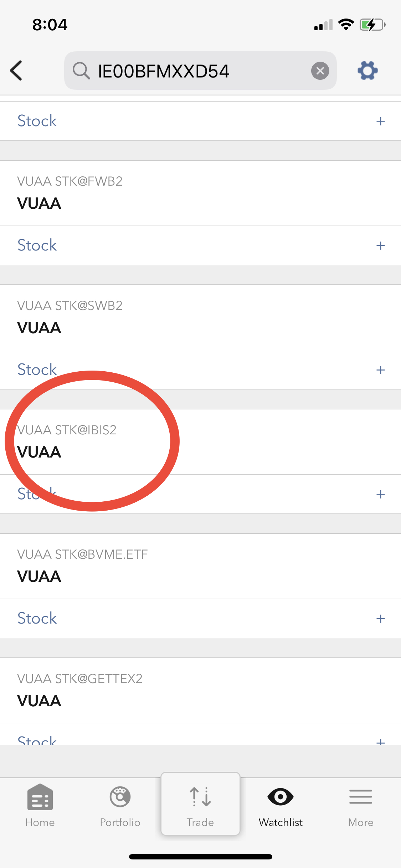Add the VUAA STK@BVME.ETF stock with plus

click(x=380, y=619)
